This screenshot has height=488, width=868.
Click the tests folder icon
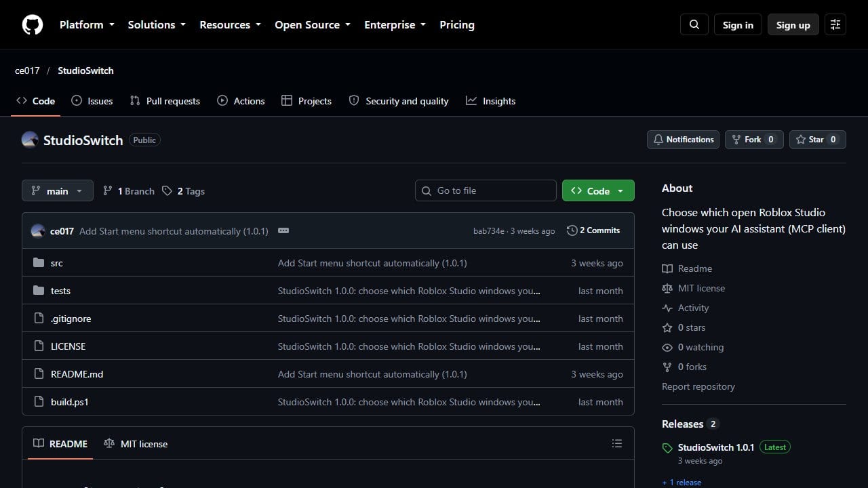[x=39, y=291]
